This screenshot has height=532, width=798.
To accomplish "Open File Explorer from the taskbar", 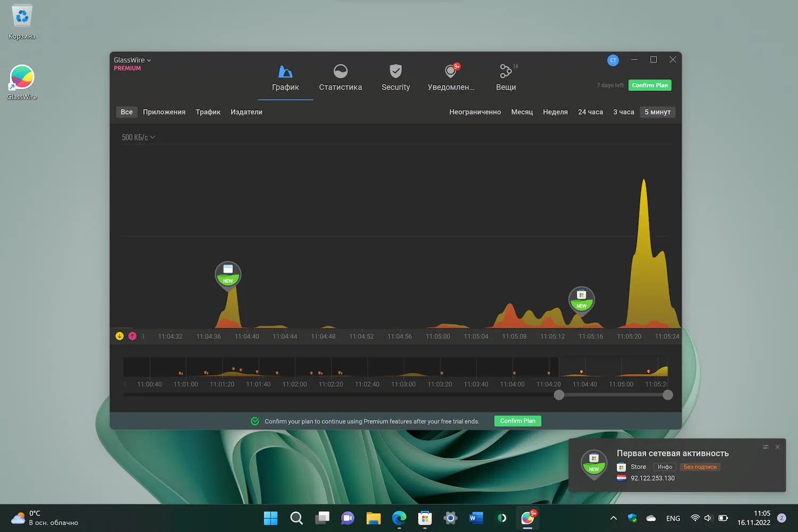I will [x=373, y=518].
